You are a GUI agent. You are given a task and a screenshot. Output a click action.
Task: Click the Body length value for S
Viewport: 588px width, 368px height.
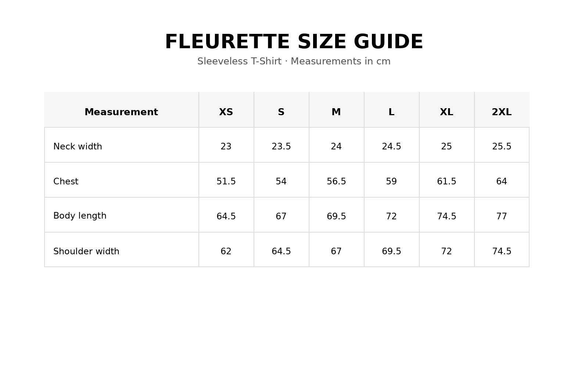[x=281, y=216]
